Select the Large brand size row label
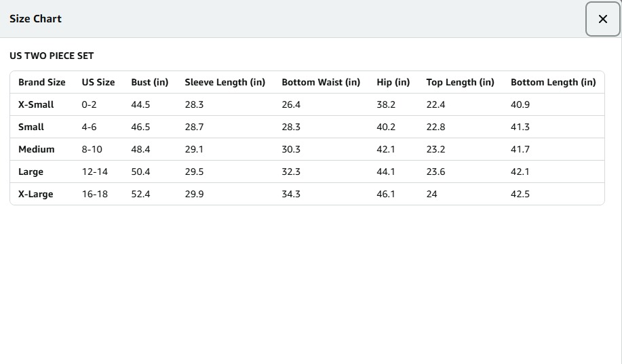 31,171
